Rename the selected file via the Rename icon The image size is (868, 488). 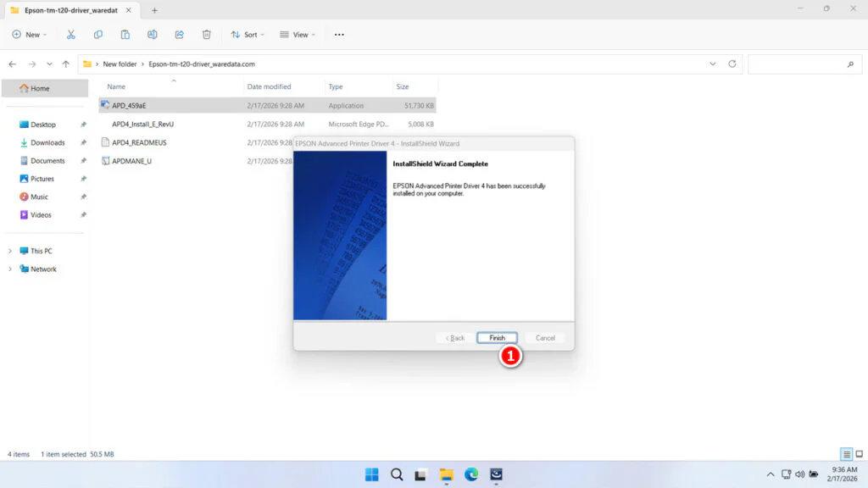[152, 34]
